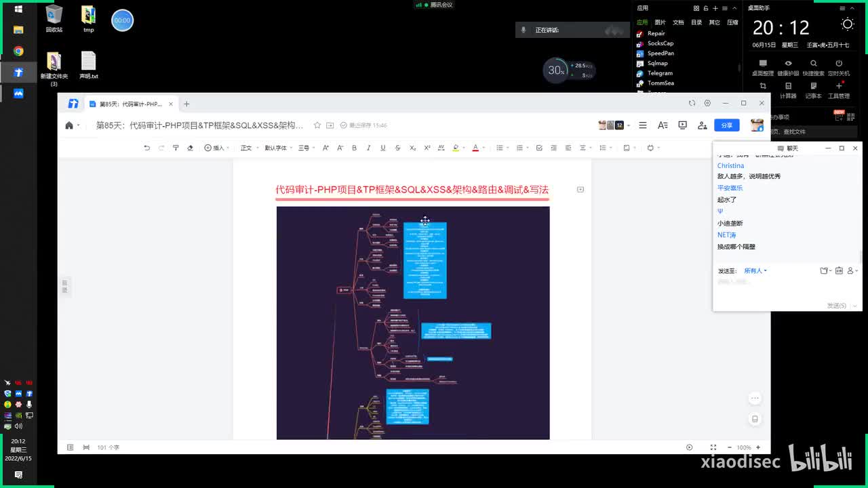The height and width of the screenshot is (488, 868).
Task: Expand the 正文 paragraph style dropdown
Action: click(248, 148)
